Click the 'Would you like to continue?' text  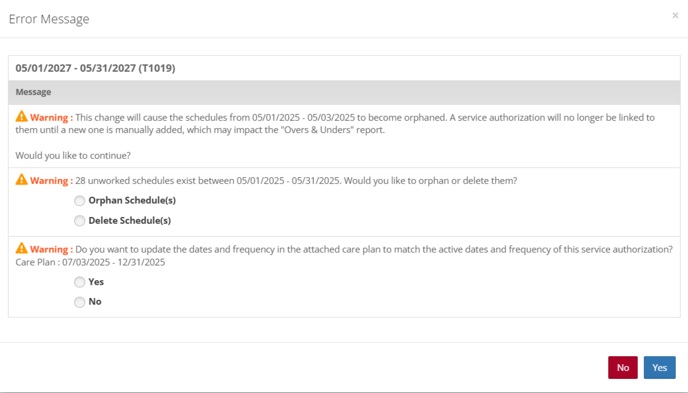click(x=73, y=156)
